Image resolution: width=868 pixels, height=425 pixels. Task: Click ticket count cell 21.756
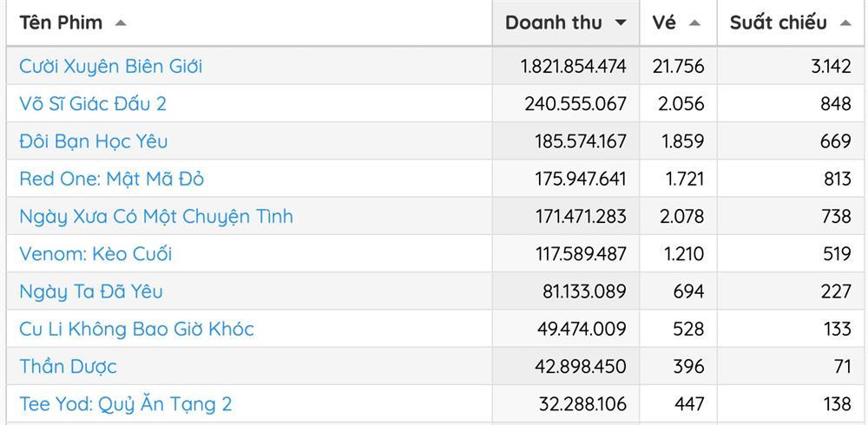point(681,66)
